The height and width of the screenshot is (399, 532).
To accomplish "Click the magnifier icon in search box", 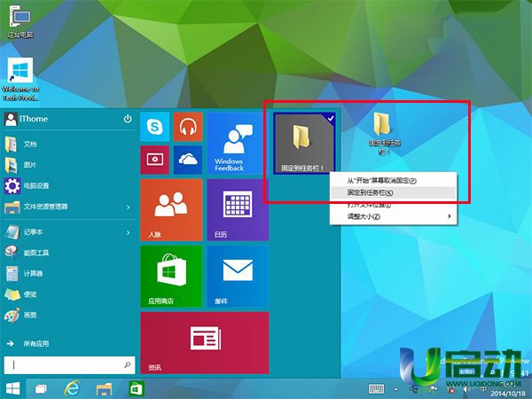I will [x=128, y=364].
